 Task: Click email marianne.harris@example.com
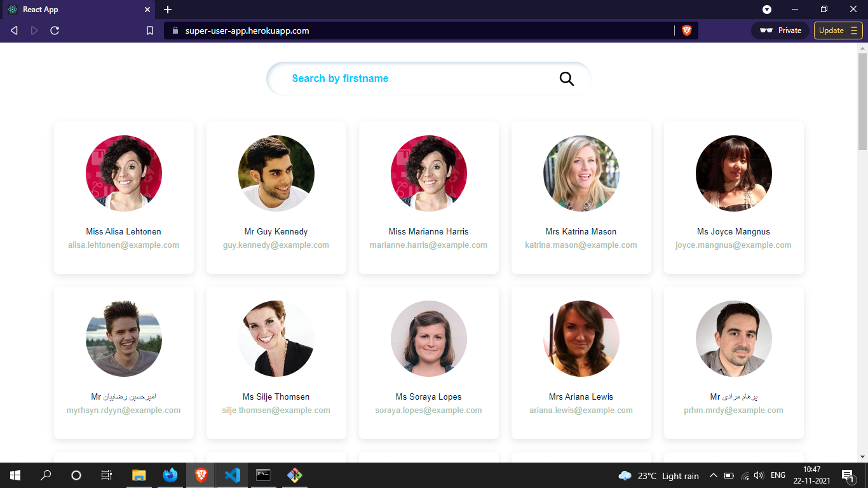coord(429,245)
